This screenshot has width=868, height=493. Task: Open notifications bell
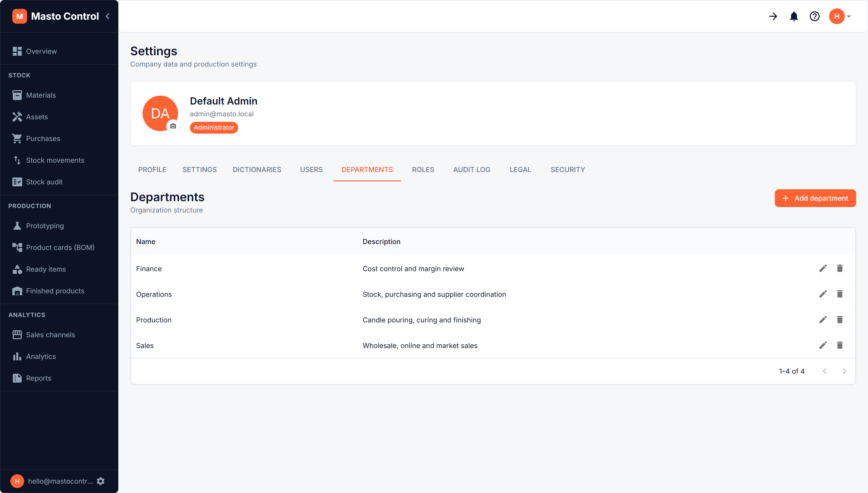[x=794, y=16]
